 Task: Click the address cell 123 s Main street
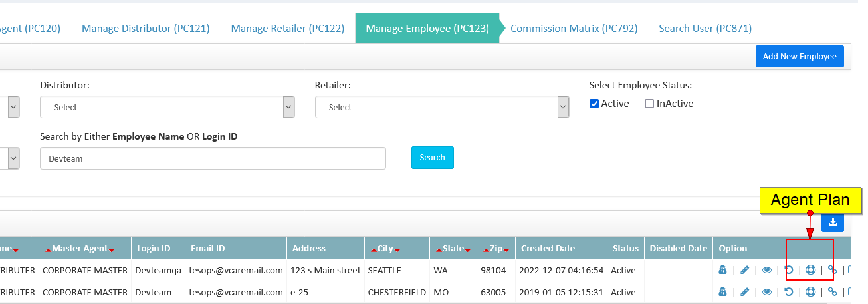coord(325,271)
